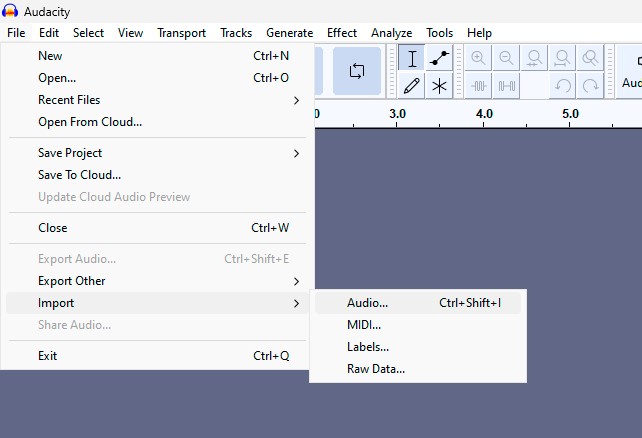The width and height of the screenshot is (642, 438).
Task: Select Labels... in the Import submenu
Action: click(x=418, y=347)
